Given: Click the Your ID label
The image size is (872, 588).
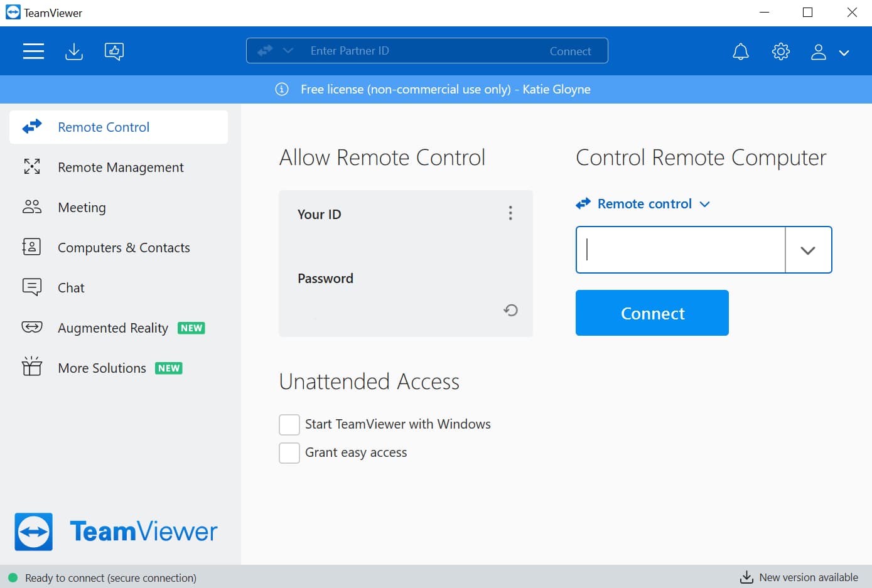Looking at the screenshot, I should (320, 215).
